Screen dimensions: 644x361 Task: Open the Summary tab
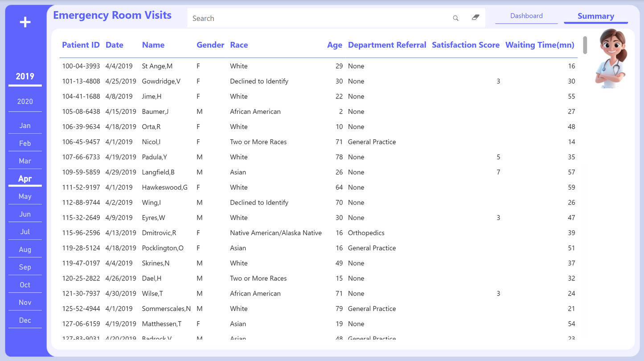coord(596,16)
